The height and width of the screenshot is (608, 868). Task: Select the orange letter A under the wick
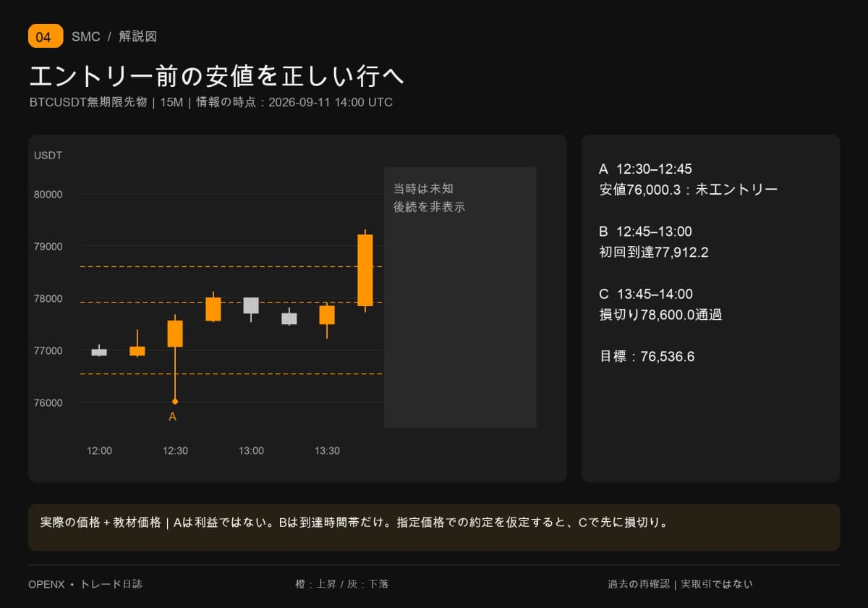(172, 416)
